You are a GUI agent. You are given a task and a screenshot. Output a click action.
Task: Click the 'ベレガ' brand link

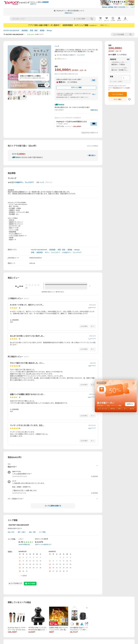click(x=57, y=46)
